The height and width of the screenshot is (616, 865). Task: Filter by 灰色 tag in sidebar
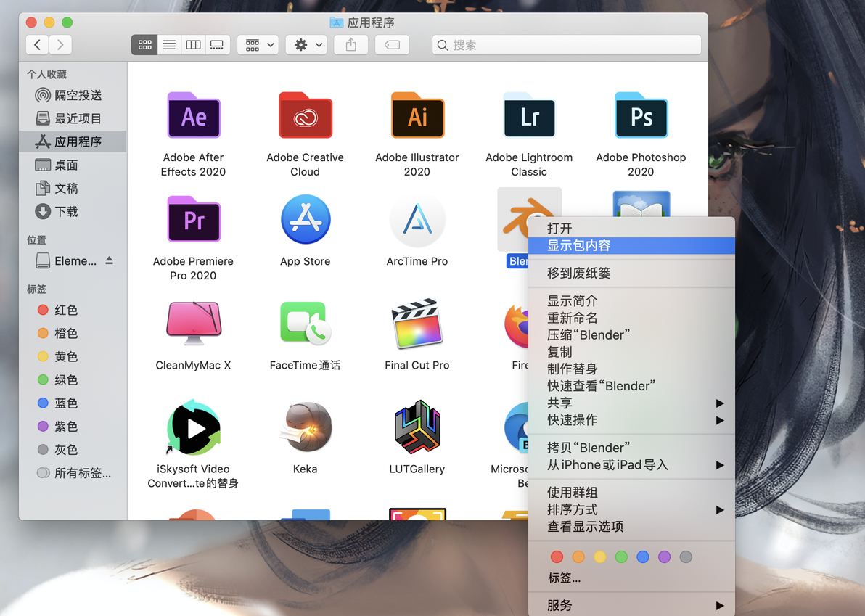(73, 449)
